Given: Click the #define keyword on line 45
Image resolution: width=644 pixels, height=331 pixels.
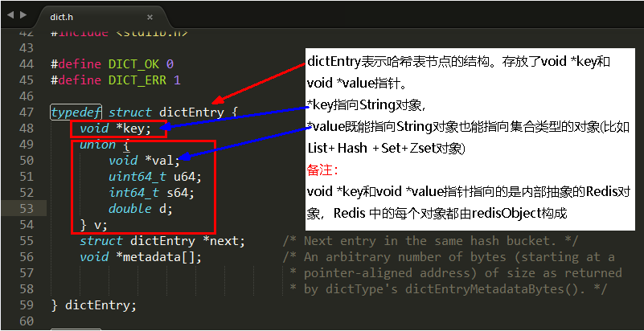Looking at the screenshot, I should click(x=76, y=80).
